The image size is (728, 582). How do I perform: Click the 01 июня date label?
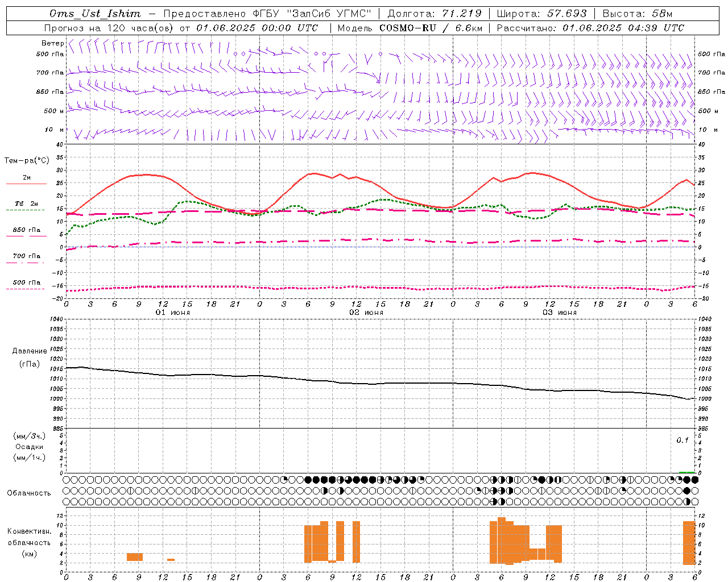tap(173, 313)
